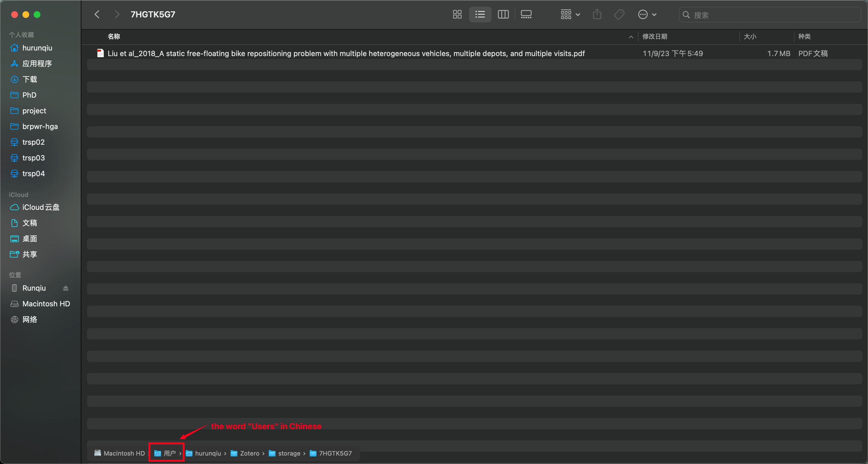Open the more actions ellipsis menu
The image size is (868, 464).
(x=647, y=15)
